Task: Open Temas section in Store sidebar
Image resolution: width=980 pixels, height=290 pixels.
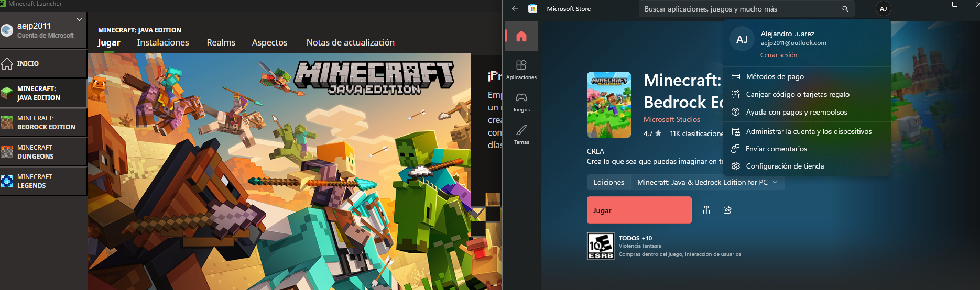Action: point(521,135)
